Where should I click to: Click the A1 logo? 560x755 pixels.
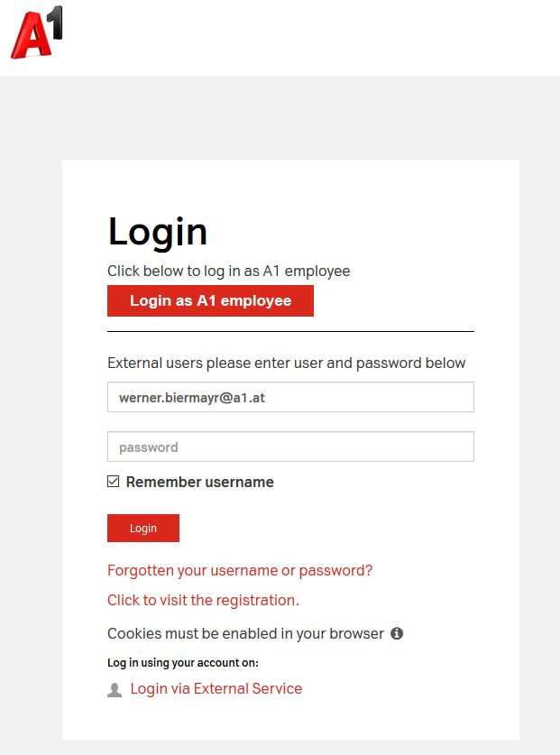pos(37,33)
